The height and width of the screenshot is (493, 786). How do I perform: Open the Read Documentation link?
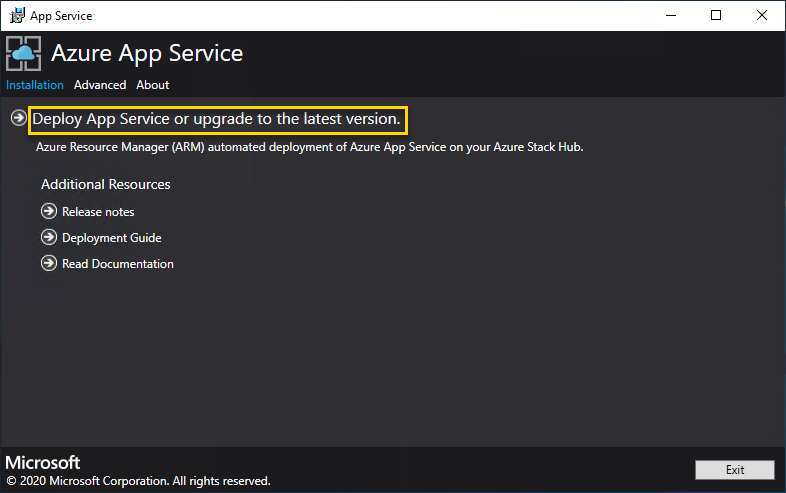[x=117, y=264]
